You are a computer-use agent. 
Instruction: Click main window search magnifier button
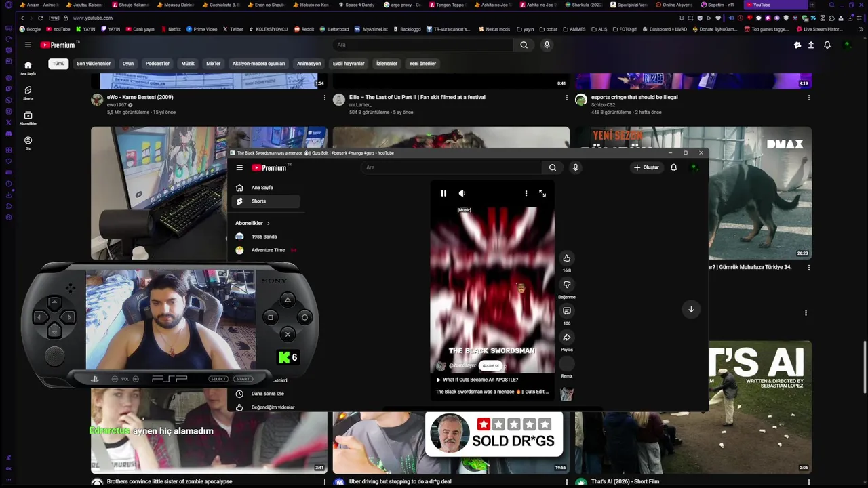coord(524,45)
